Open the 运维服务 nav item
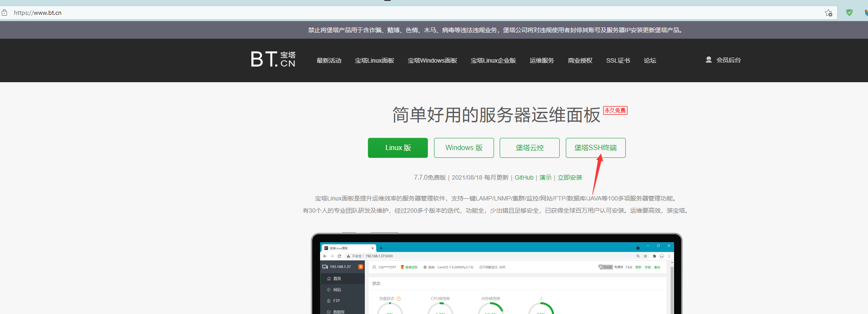Viewport: 868px width, 314px height. pyautogui.click(x=542, y=60)
